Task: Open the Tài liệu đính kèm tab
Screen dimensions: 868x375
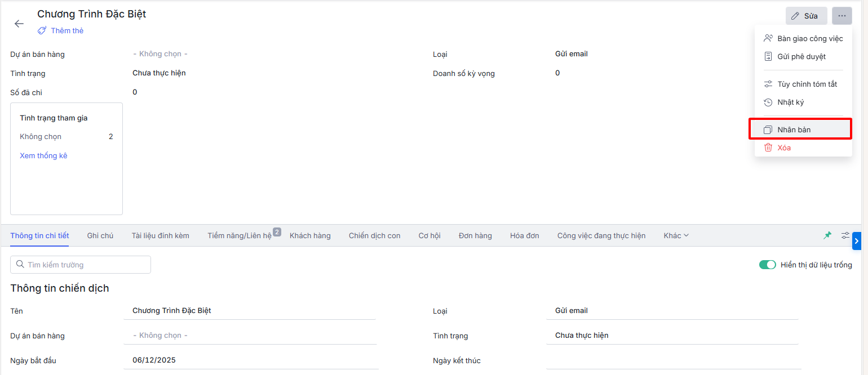Action: click(161, 235)
